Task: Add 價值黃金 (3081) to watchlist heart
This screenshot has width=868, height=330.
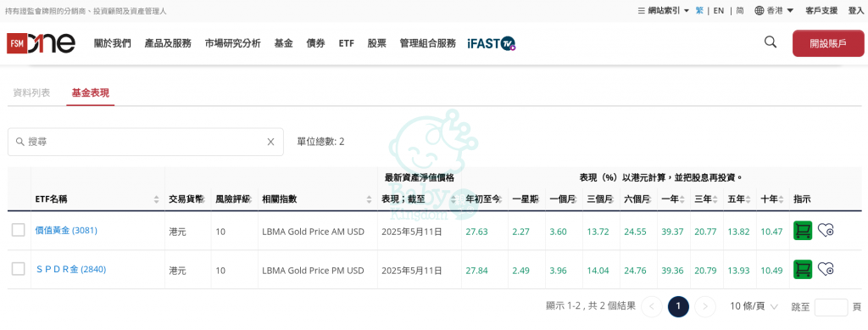Action: 826,231
